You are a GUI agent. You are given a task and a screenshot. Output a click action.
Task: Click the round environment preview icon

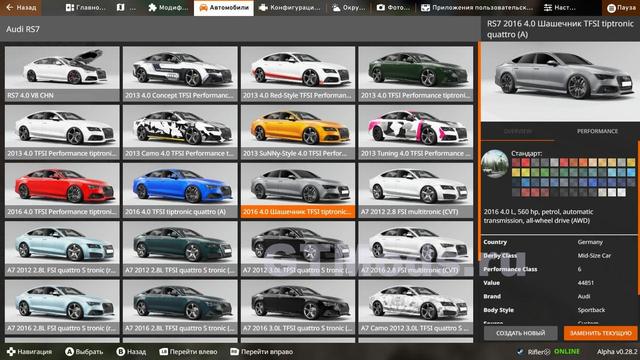[495, 164]
